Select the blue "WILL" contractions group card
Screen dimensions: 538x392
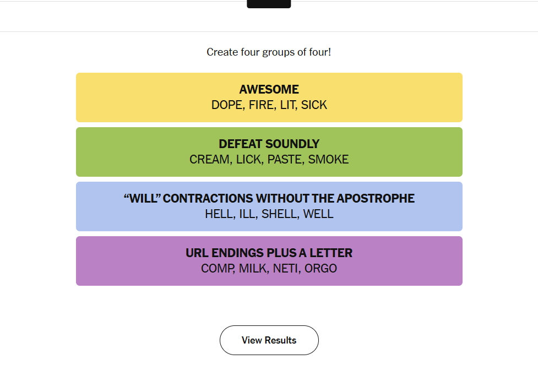coord(269,206)
